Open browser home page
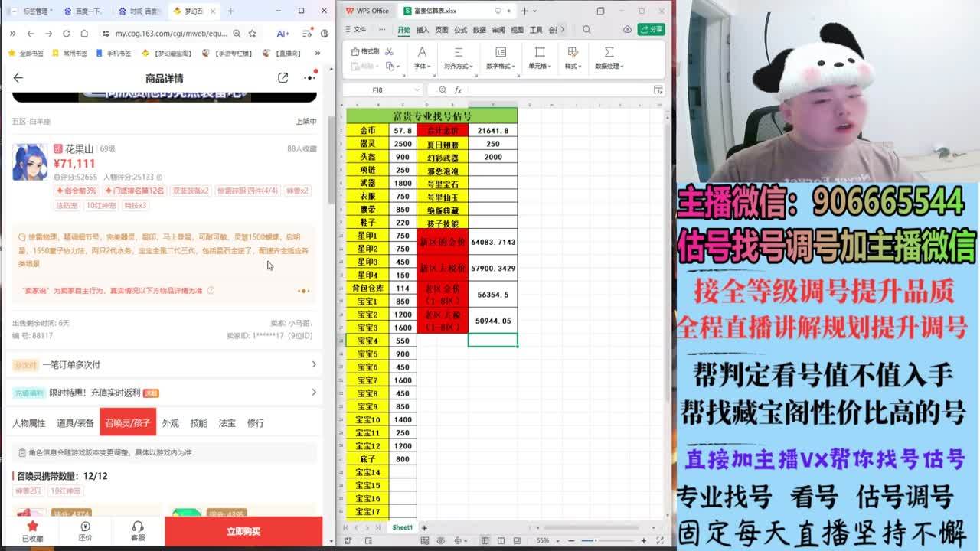The height and width of the screenshot is (551, 980). pyautogui.click(x=85, y=34)
